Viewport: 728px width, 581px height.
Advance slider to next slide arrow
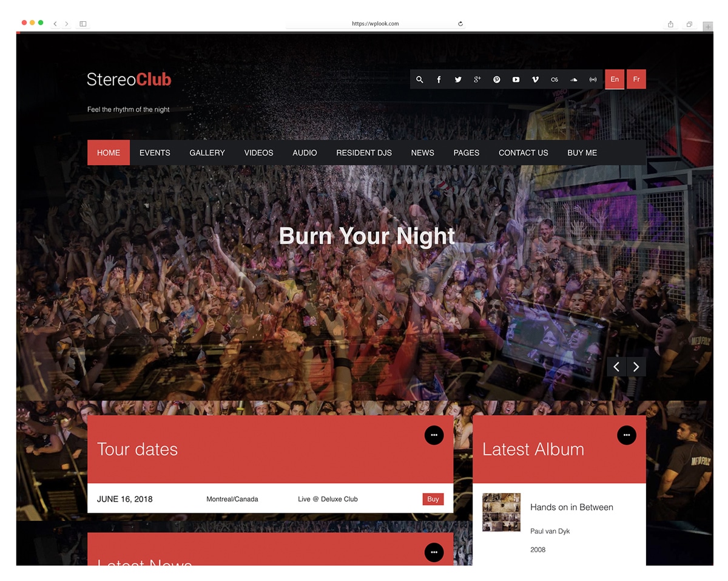tap(636, 367)
